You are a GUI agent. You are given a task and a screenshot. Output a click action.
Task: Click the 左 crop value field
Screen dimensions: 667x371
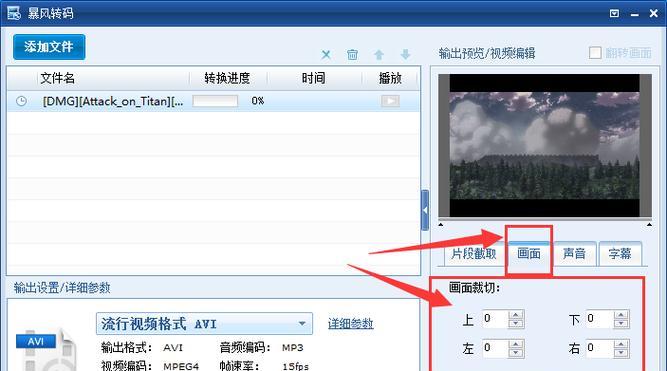click(495, 348)
